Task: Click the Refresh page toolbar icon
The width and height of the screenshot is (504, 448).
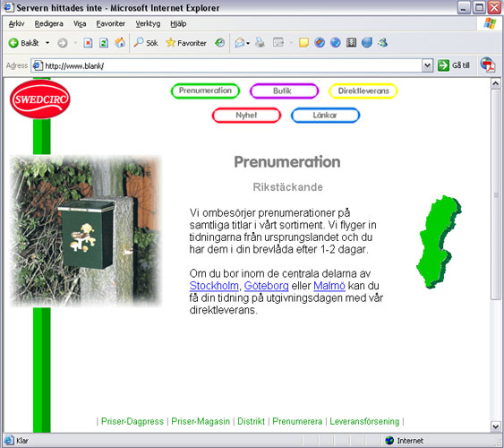Action: click(104, 43)
